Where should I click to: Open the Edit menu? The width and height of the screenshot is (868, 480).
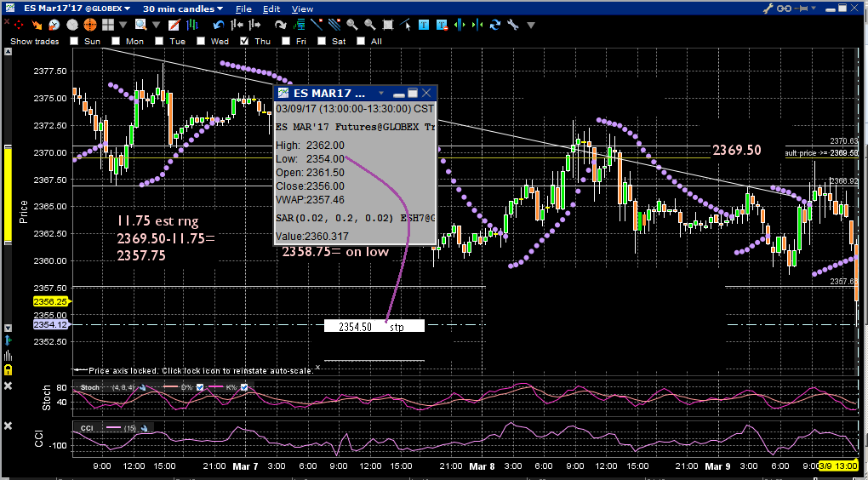click(x=271, y=9)
